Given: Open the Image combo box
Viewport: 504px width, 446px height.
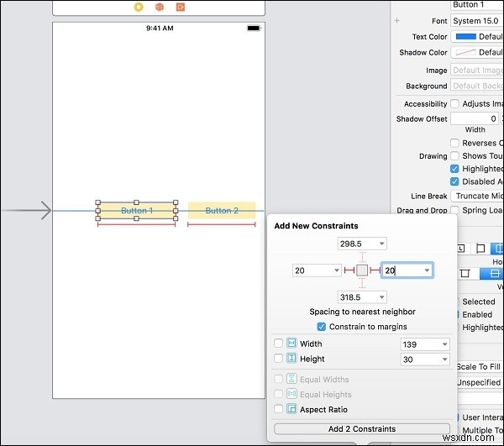Looking at the screenshot, I should coord(477,70).
